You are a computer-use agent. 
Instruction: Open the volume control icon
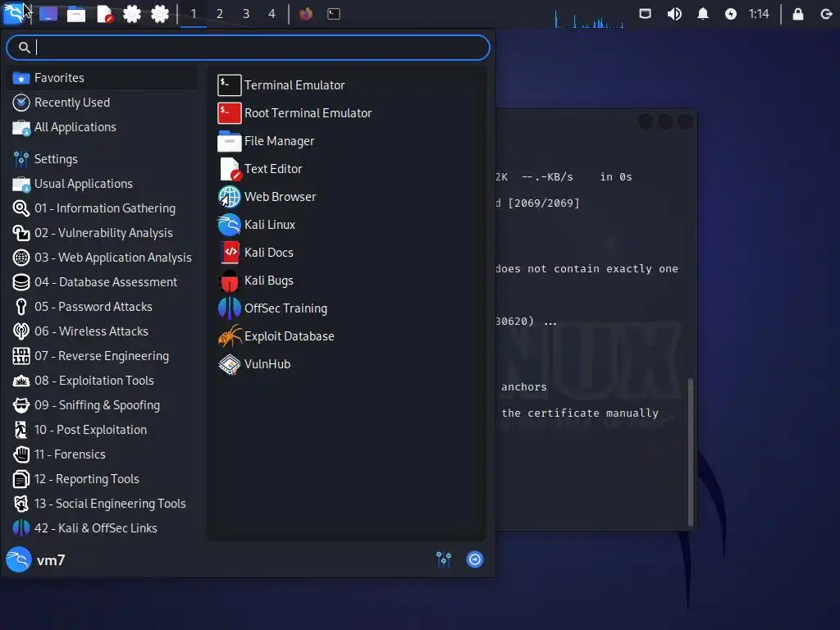click(674, 14)
